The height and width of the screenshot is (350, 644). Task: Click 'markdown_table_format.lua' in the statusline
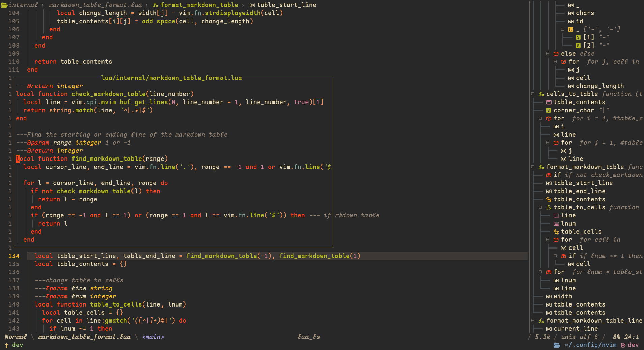point(84,337)
